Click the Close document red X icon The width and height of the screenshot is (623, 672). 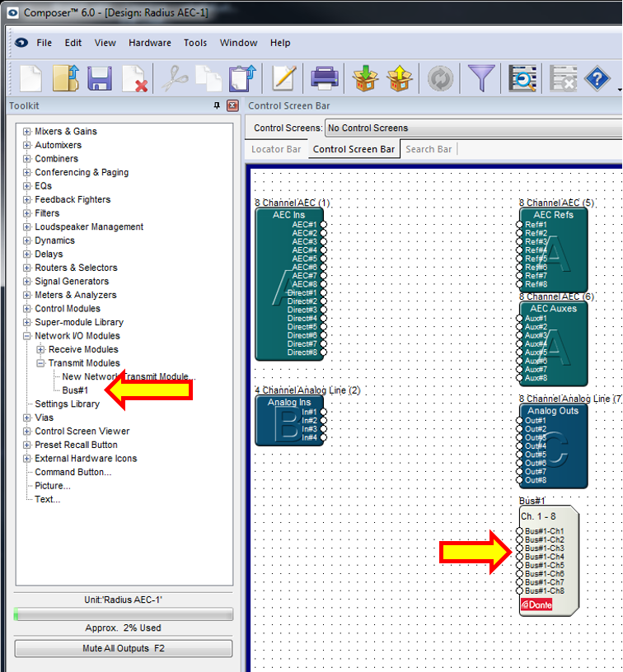[x=134, y=78]
